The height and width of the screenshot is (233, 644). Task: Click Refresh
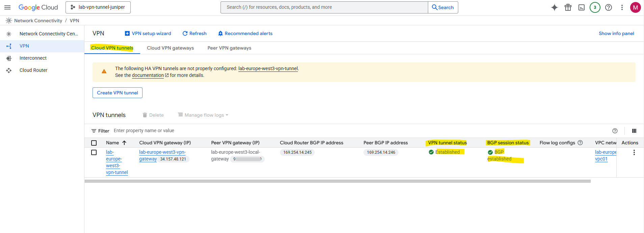coord(195,33)
